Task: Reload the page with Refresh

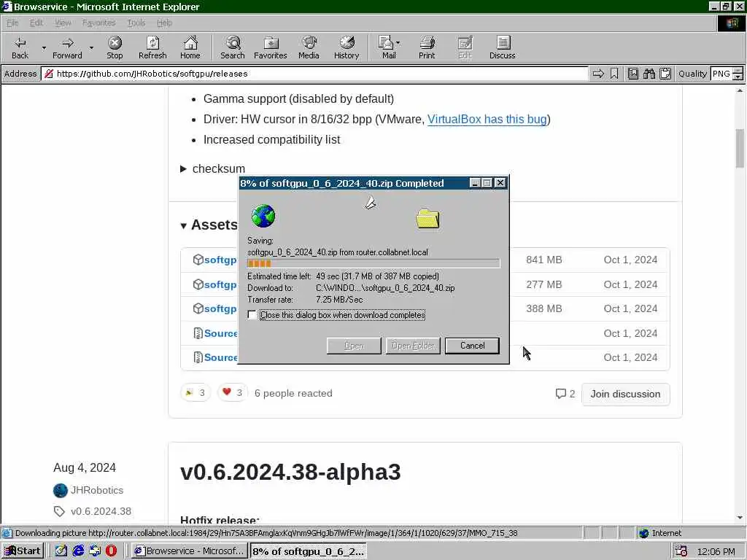Action: pos(152,47)
